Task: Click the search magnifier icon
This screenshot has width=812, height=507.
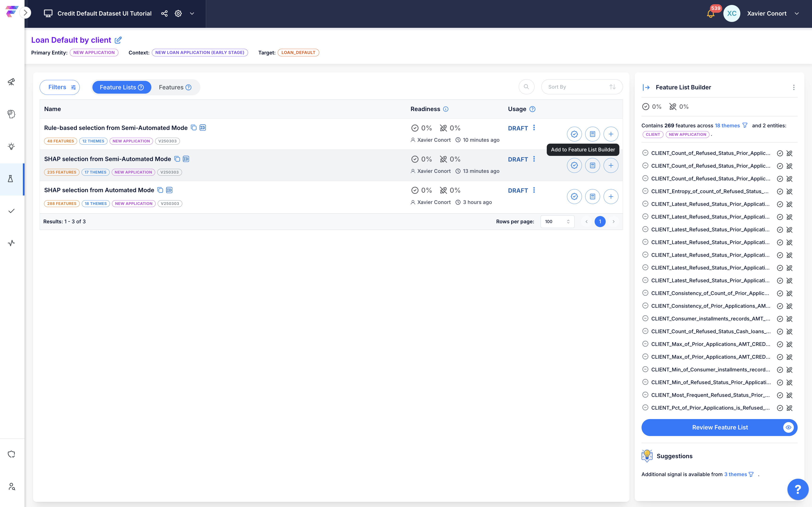Action: click(x=526, y=87)
